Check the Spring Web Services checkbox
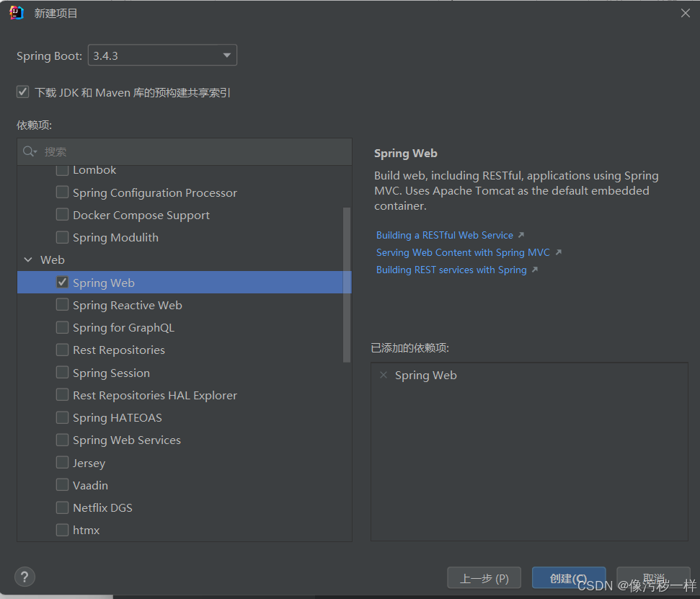700x599 pixels. click(62, 440)
